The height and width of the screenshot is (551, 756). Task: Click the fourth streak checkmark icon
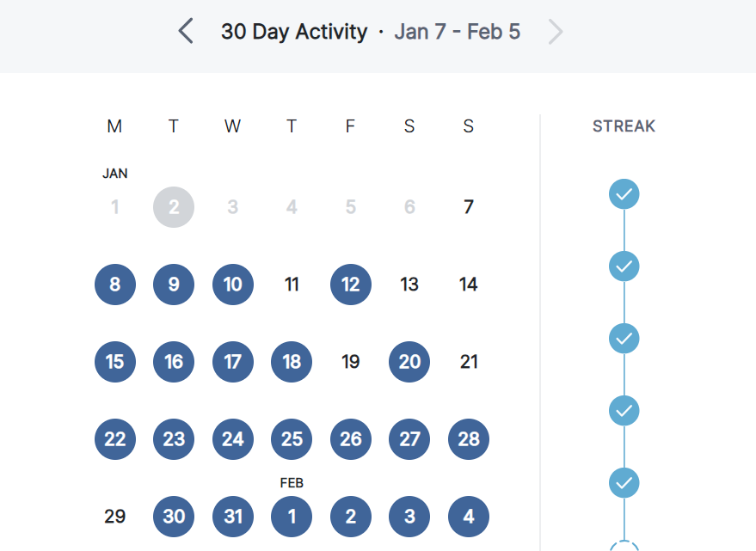pyautogui.click(x=624, y=411)
